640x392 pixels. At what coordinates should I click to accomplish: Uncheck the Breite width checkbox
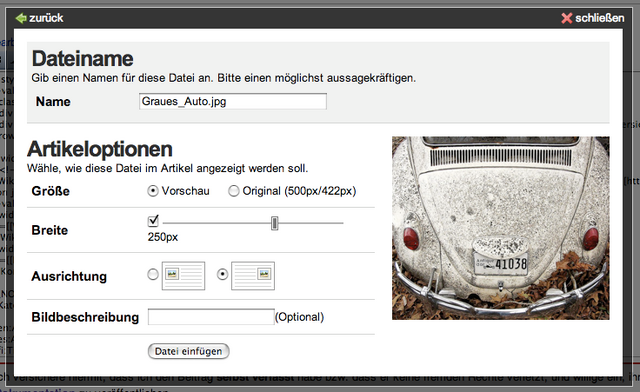153,221
